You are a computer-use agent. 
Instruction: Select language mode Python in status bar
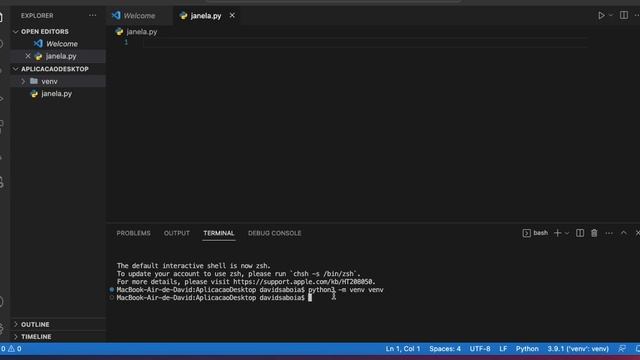click(527, 349)
